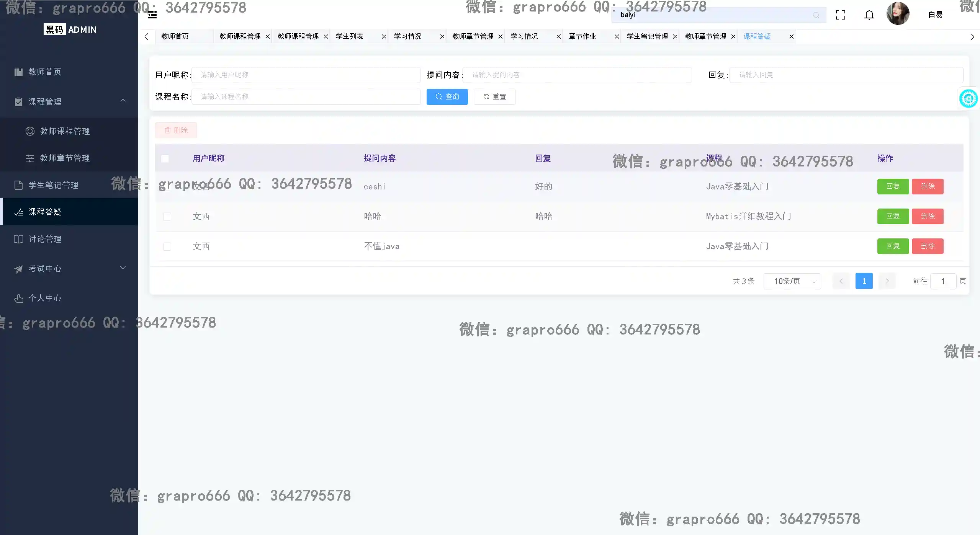Switch to the 章节作业 tab
Screen dimensions: 980x535
coord(582,36)
